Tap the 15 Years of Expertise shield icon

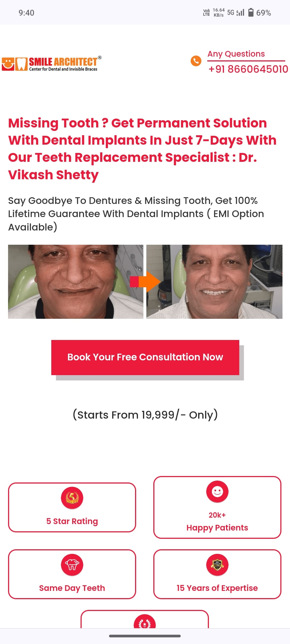(x=217, y=565)
